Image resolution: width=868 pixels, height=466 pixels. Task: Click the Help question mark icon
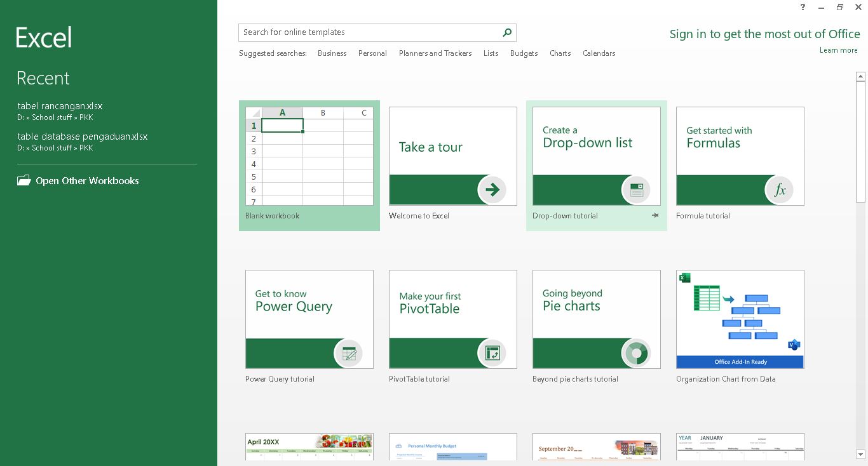coord(803,8)
